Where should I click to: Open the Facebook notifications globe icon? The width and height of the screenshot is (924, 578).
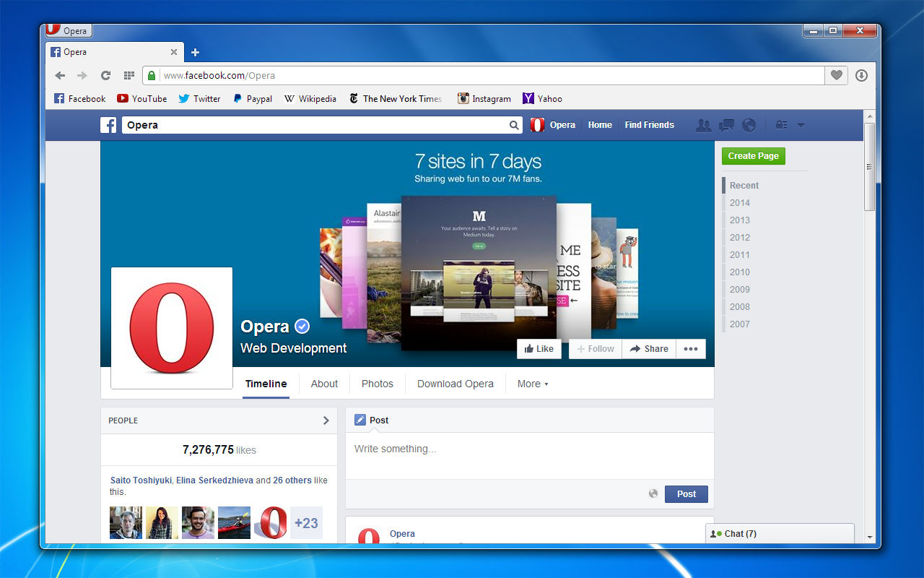point(749,125)
